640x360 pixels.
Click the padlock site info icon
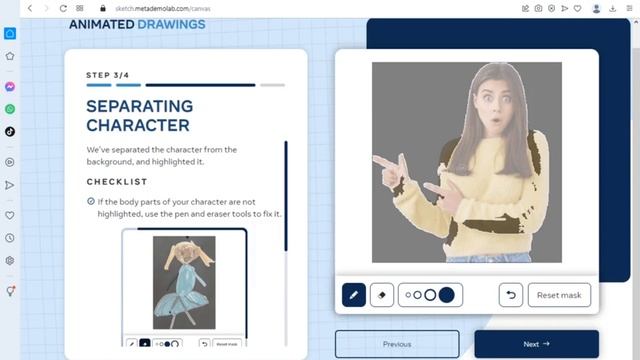(x=103, y=8)
